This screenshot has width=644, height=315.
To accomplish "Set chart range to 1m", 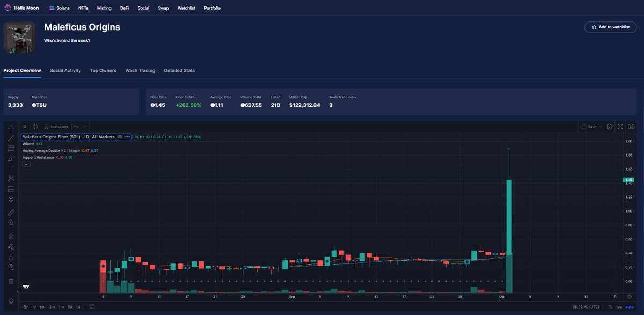I will (x=61, y=307).
